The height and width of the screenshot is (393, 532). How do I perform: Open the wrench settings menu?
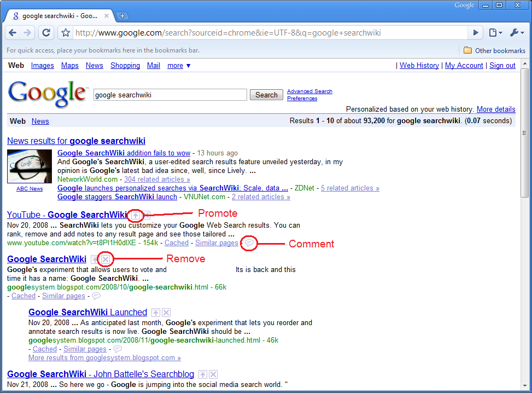(x=517, y=33)
